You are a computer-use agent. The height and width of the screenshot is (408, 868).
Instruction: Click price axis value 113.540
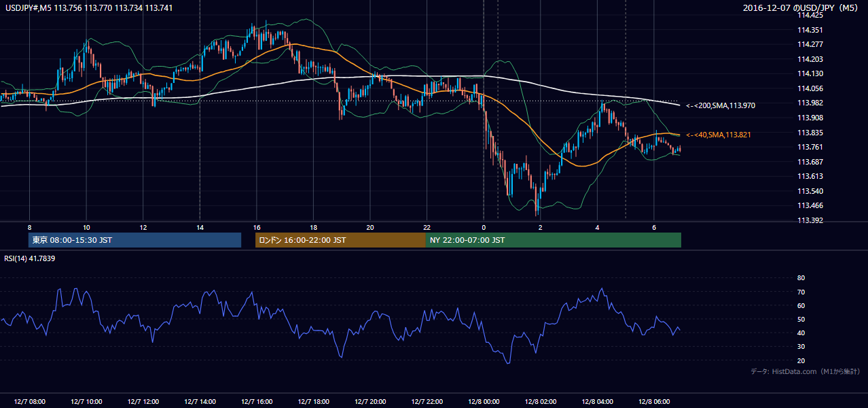point(810,191)
